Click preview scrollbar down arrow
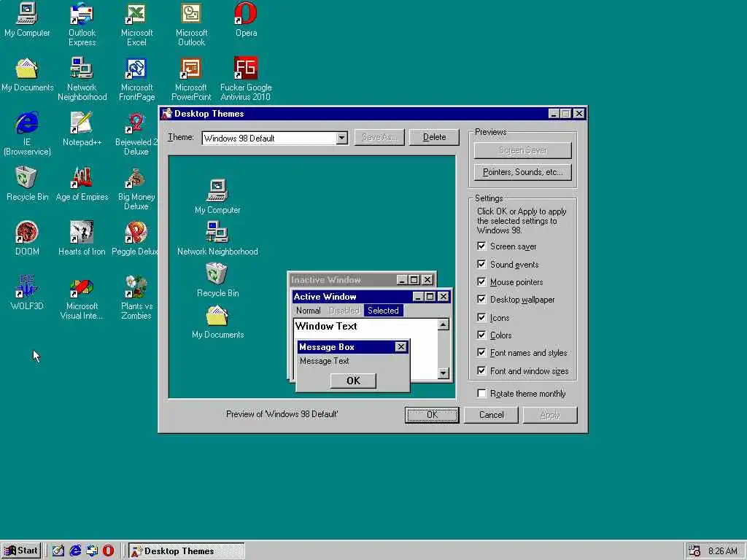The width and height of the screenshot is (747, 560). pos(443,373)
